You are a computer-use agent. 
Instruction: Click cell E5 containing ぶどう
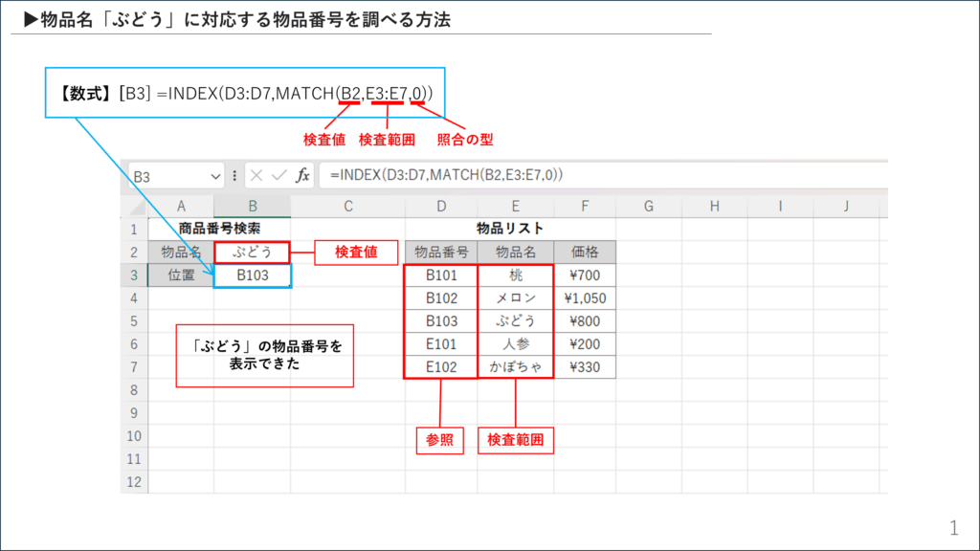tap(516, 321)
